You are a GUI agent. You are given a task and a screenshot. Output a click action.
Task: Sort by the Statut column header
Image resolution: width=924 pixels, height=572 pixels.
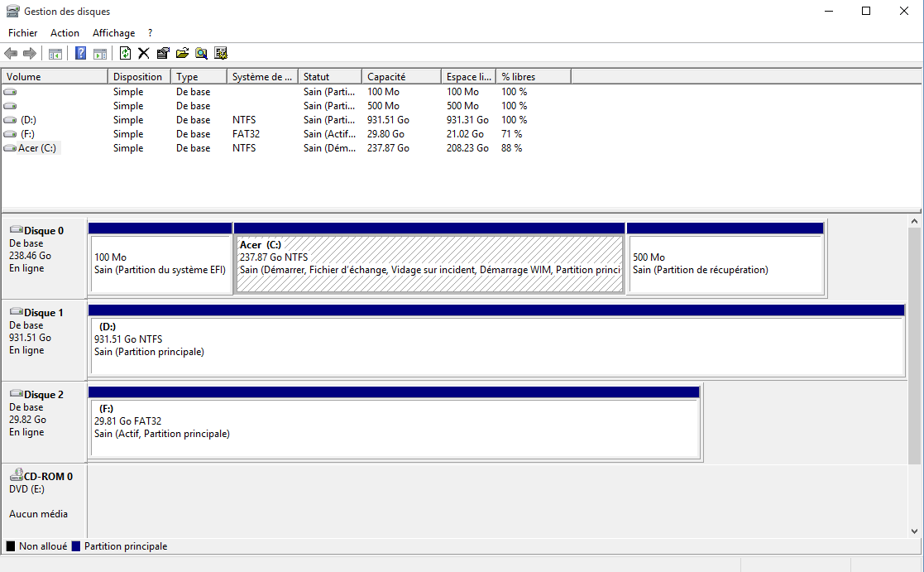(x=329, y=77)
